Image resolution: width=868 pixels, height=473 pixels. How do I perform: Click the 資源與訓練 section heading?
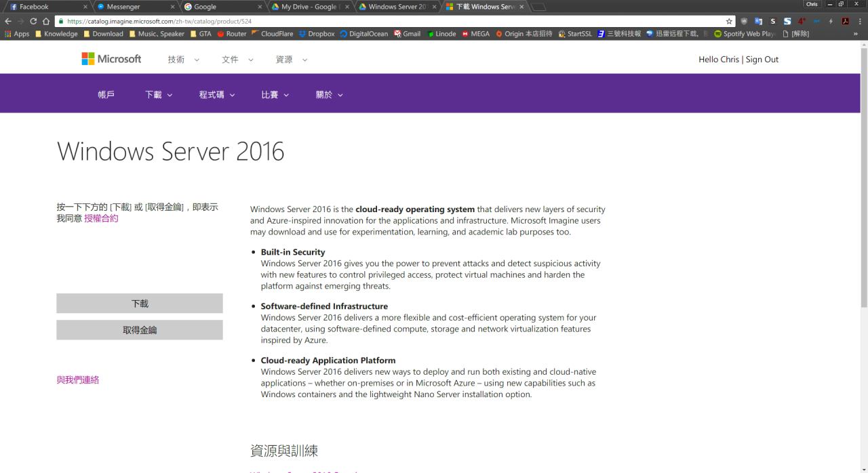click(284, 451)
